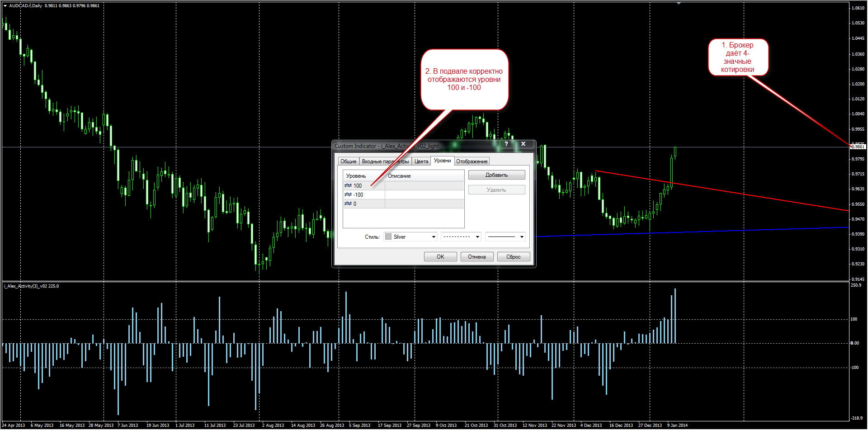868x430 pixels.
Task: Select the blue trendline on the chart
Action: point(692,232)
